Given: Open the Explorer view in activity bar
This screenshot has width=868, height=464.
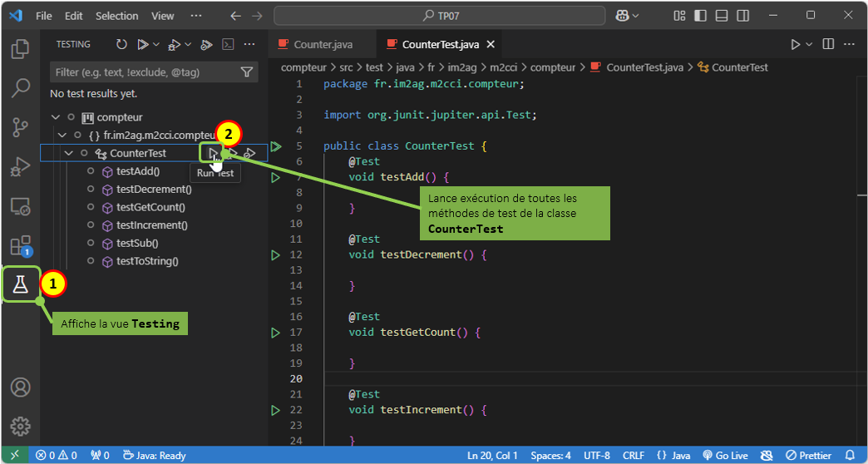Looking at the screenshot, I should 20,49.
